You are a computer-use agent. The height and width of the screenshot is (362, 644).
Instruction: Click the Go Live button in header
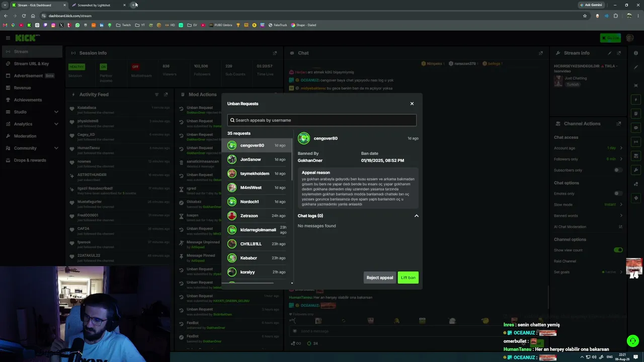(610, 38)
